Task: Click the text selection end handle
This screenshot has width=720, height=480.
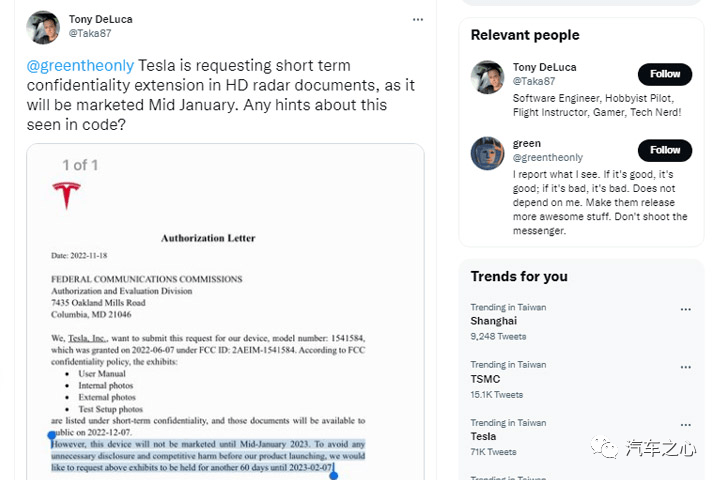Action: tap(333, 475)
